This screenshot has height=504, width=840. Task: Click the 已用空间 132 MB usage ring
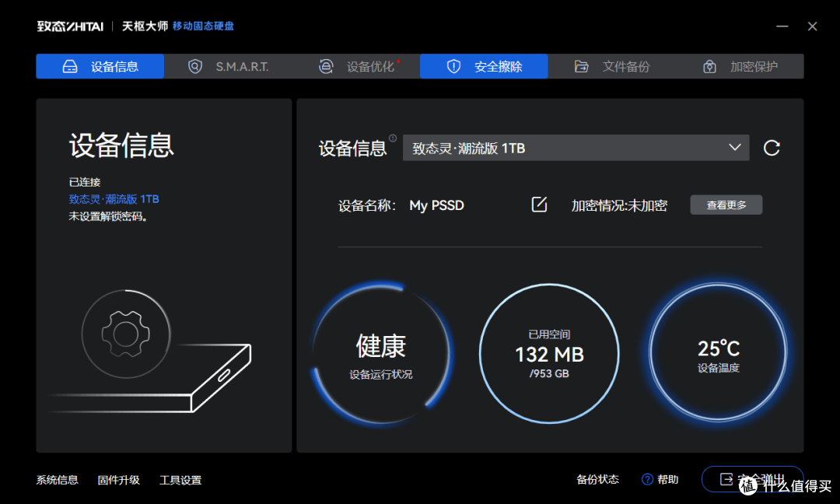[549, 353]
